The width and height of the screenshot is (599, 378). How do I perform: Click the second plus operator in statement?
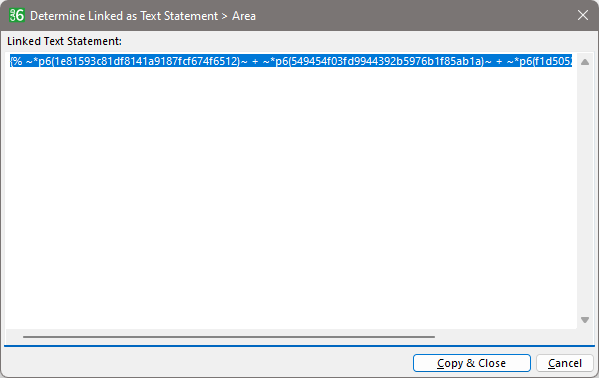pos(499,61)
